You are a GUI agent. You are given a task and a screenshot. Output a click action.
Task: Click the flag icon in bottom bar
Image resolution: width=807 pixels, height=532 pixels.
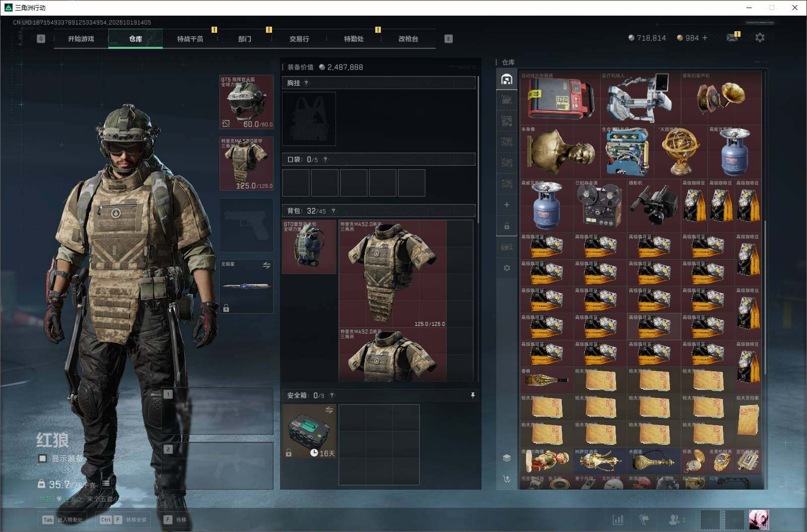644,519
